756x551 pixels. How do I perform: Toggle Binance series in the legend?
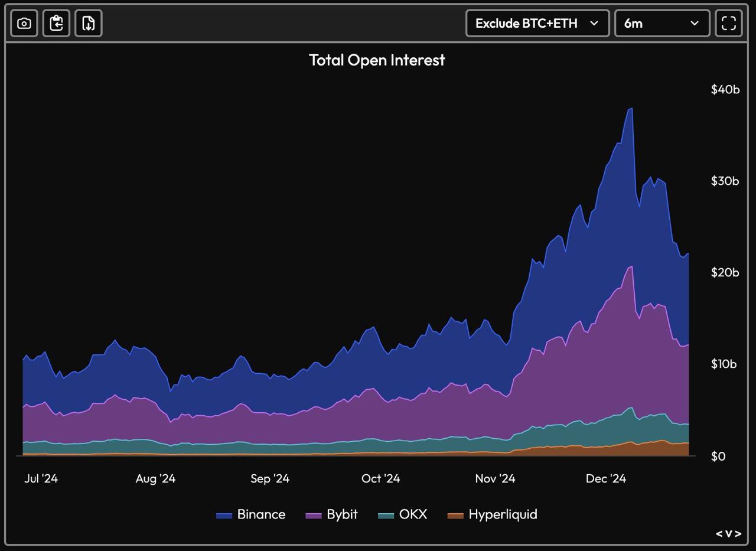coord(251,514)
